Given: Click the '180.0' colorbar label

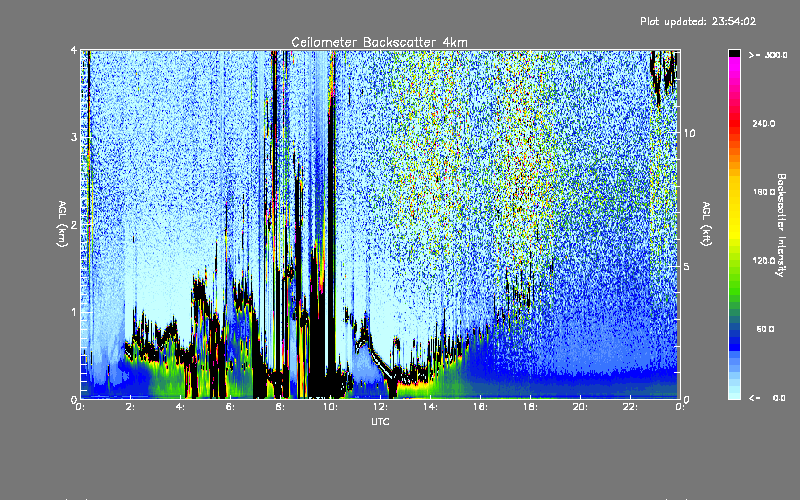Looking at the screenshot, I should (x=764, y=192).
